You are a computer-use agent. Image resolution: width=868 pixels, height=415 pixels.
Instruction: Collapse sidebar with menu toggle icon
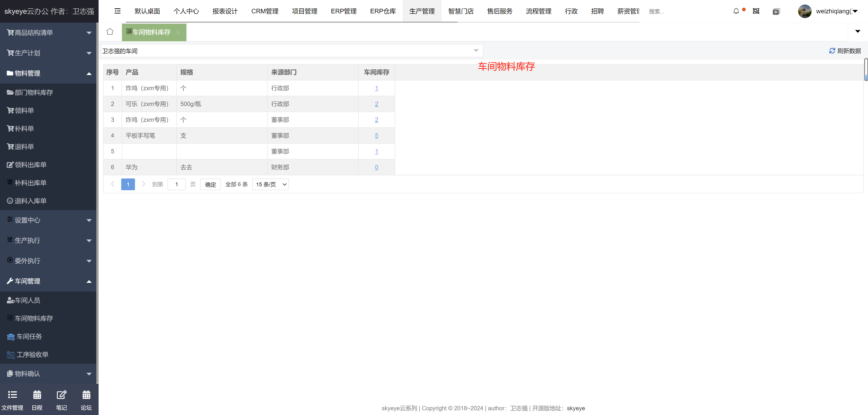pos(117,11)
